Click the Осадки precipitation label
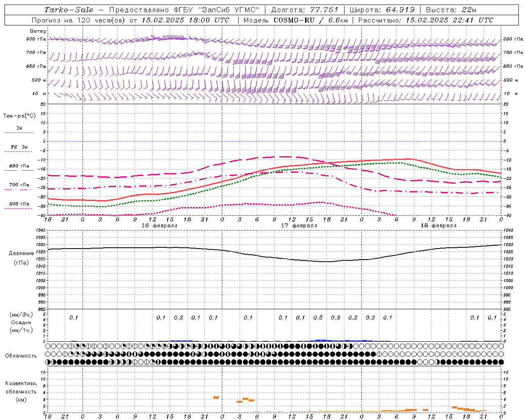Image resolution: width=525 pixels, height=420 pixels. (21, 322)
